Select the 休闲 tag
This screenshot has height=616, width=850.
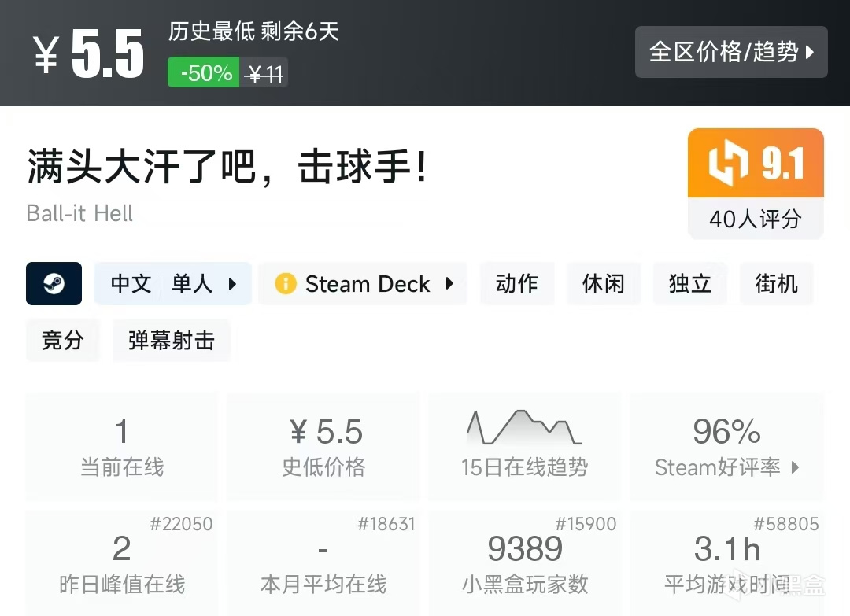point(604,283)
